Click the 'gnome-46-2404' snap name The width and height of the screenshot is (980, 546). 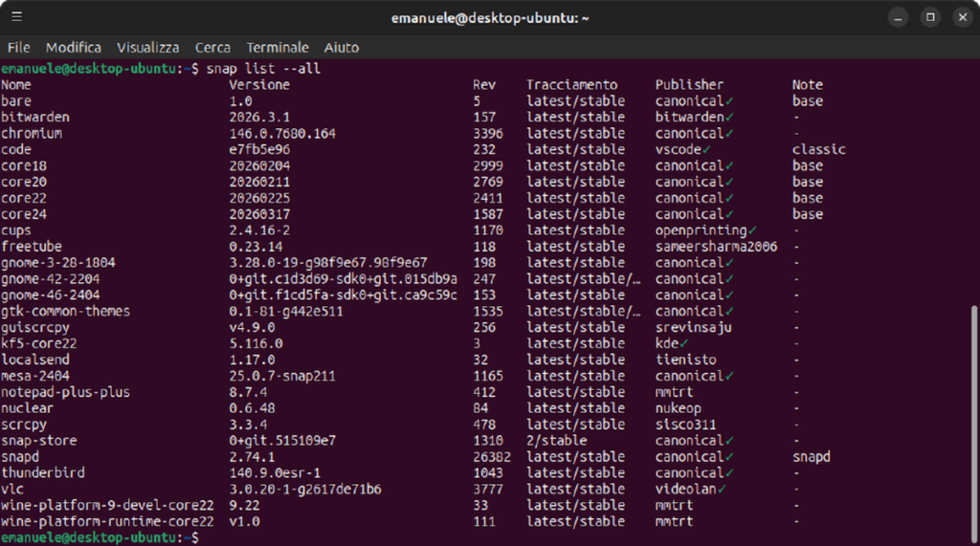tap(51, 295)
